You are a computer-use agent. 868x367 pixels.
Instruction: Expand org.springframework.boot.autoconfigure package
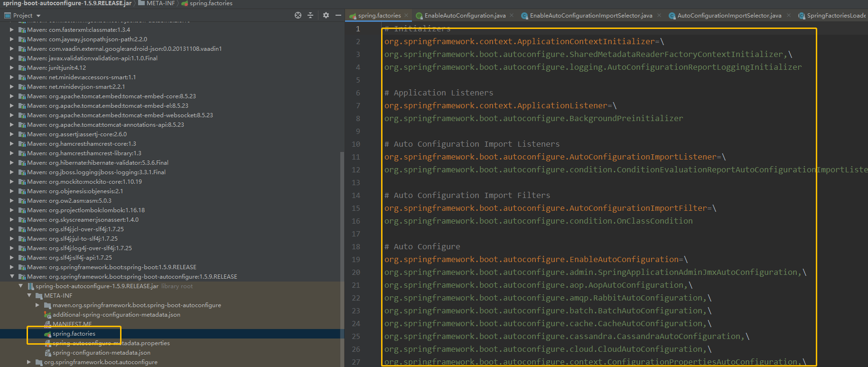tap(29, 362)
